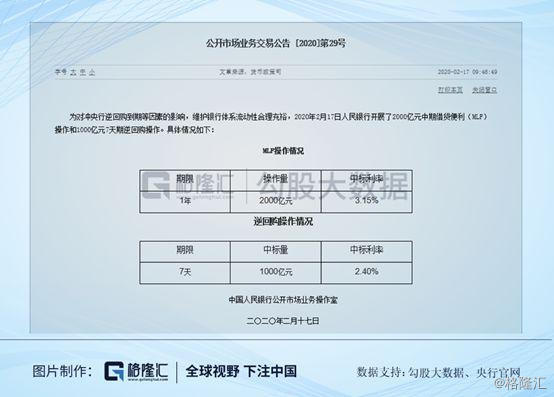Click the 打印本页 print page link
Image resolution: width=554 pixels, height=397 pixels.
(450, 90)
